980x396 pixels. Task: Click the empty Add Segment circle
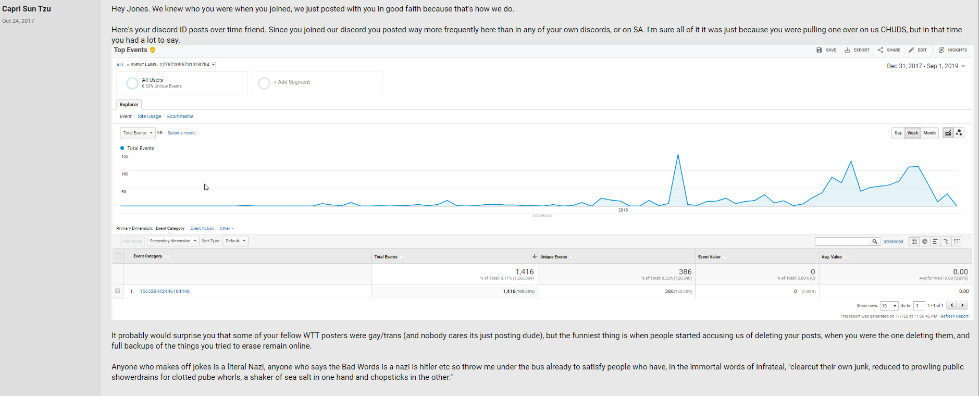tap(264, 83)
